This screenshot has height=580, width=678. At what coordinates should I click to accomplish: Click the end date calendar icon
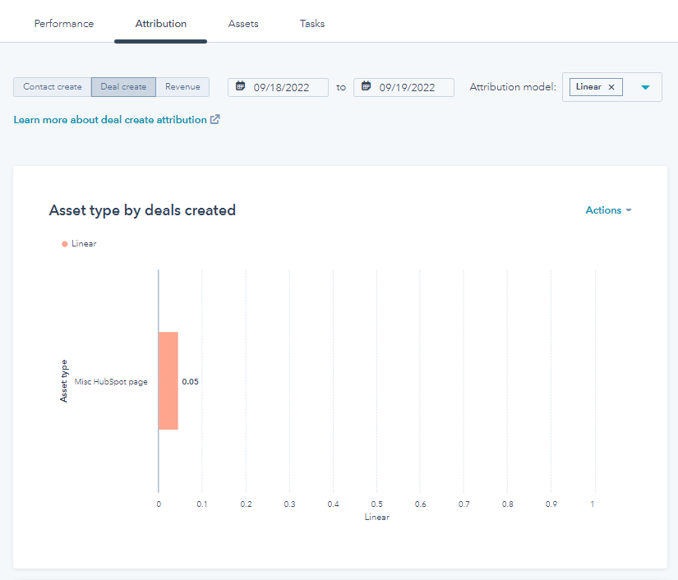pyautogui.click(x=366, y=87)
